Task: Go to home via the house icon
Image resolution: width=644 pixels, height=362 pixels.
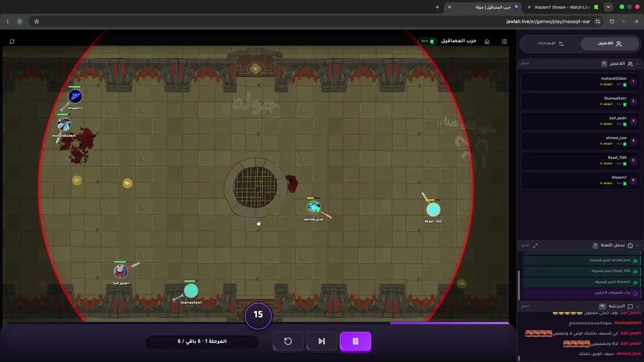Action: coord(487,41)
